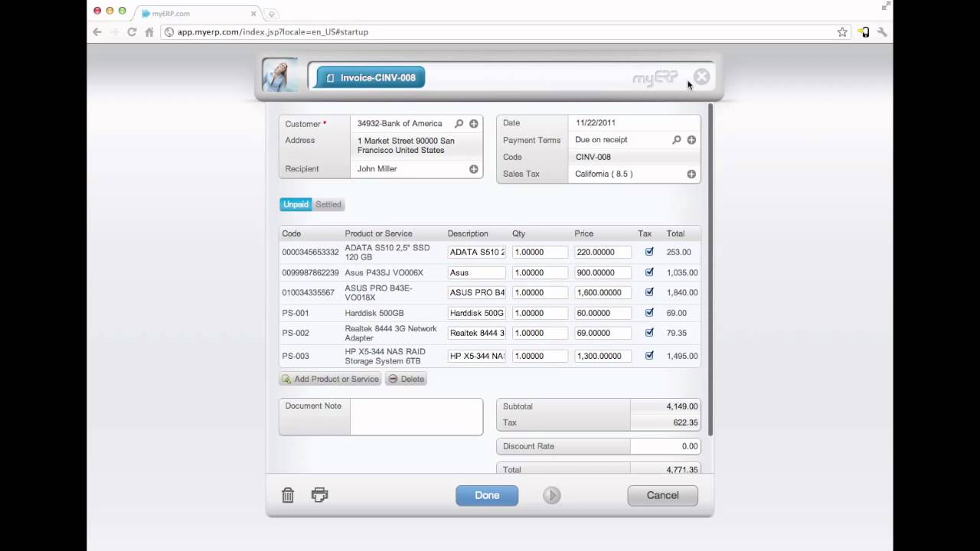
Task: Delete invoice using trash icon
Action: pos(288,495)
